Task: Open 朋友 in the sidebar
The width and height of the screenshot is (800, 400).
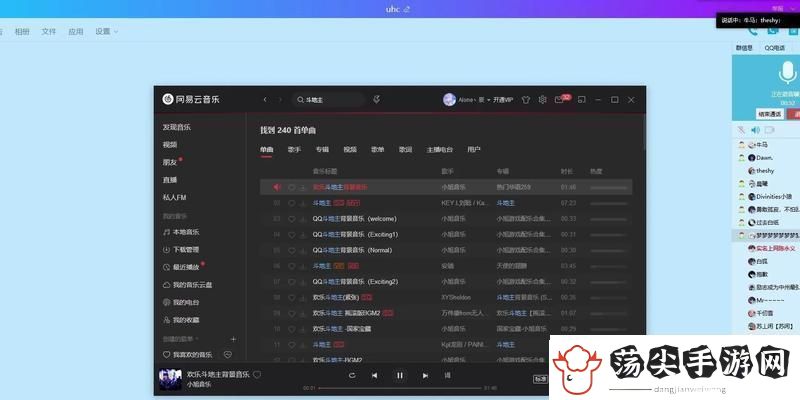Action: 170,162
